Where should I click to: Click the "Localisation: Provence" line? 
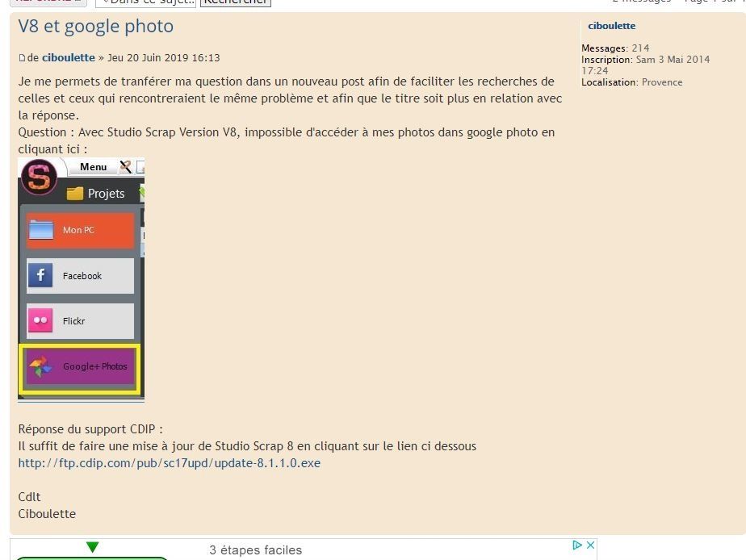pos(632,82)
